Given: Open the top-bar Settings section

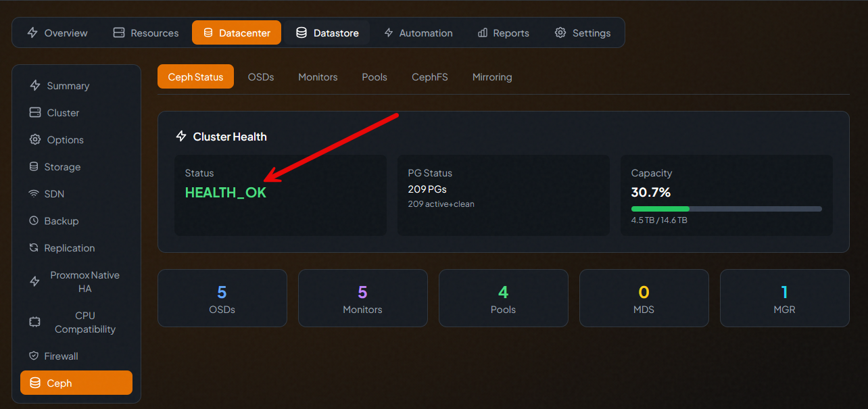Looking at the screenshot, I should coord(583,32).
